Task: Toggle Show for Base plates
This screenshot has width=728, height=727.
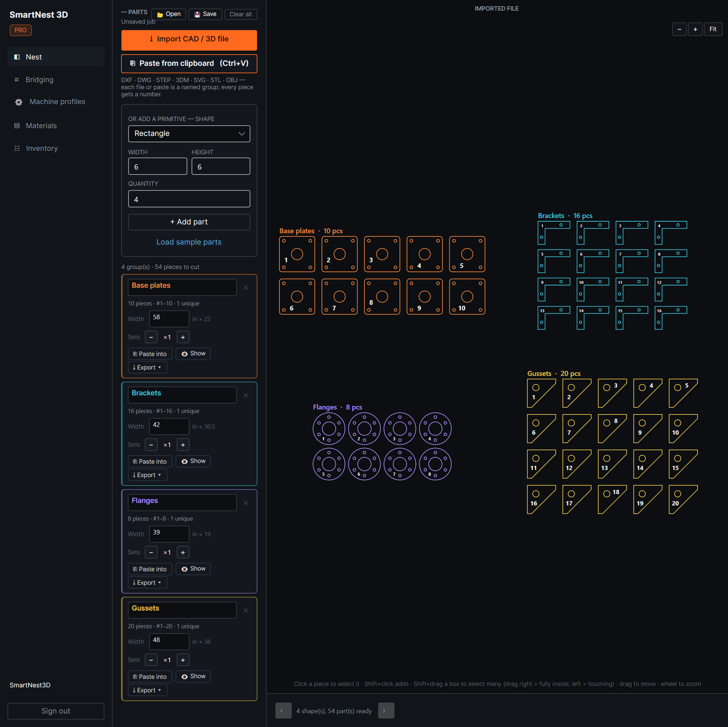Action: pos(193,354)
